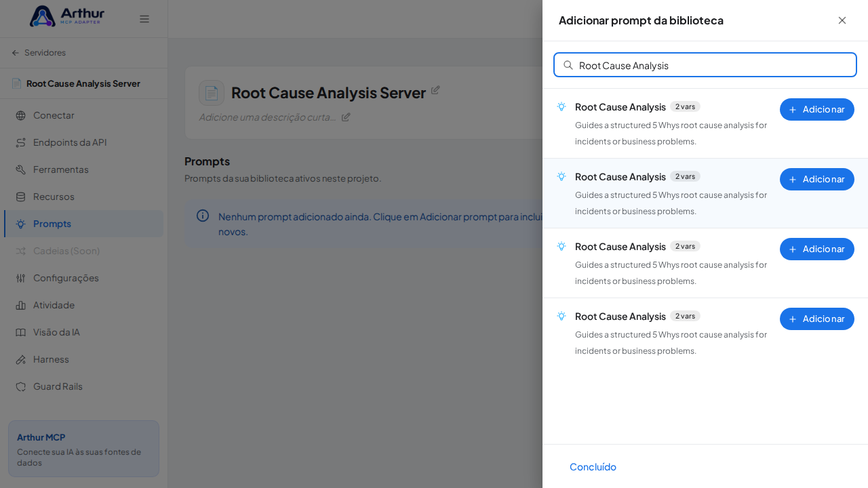Open Harness via its icon
This screenshot has height=488, width=868.
coord(20,359)
